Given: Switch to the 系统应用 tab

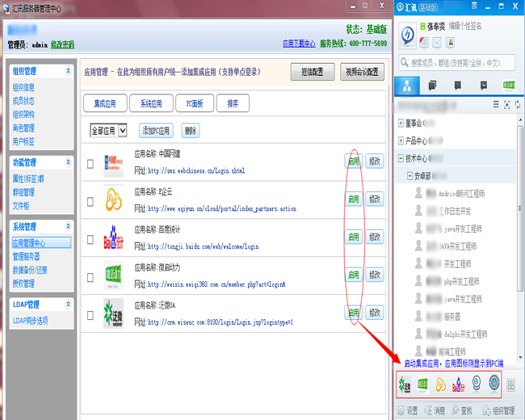Looking at the screenshot, I should tap(151, 103).
